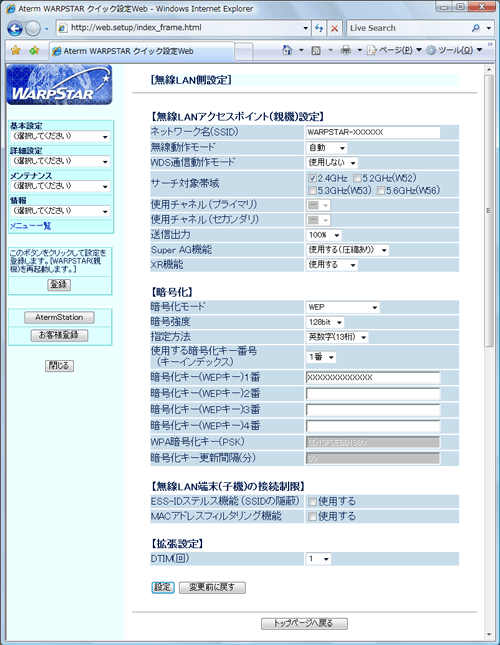The image size is (500, 645).
Task: Click the メニュー一覧 link
Action: [x=30, y=226]
